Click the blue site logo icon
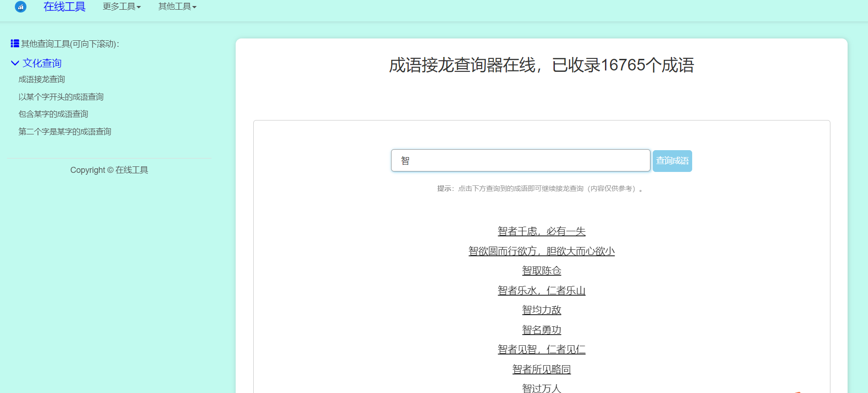 20,6
